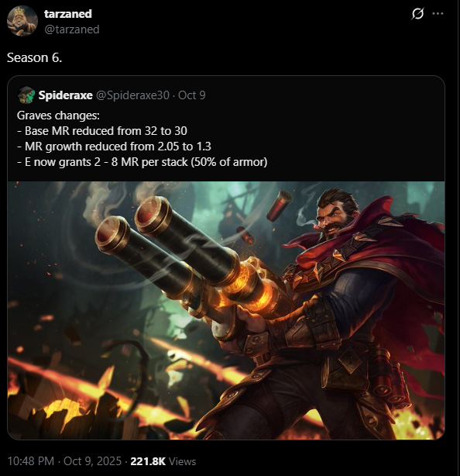Screen dimensions: 460x476
Task: Click the Grok circle-slash icon
Action: (x=417, y=14)
